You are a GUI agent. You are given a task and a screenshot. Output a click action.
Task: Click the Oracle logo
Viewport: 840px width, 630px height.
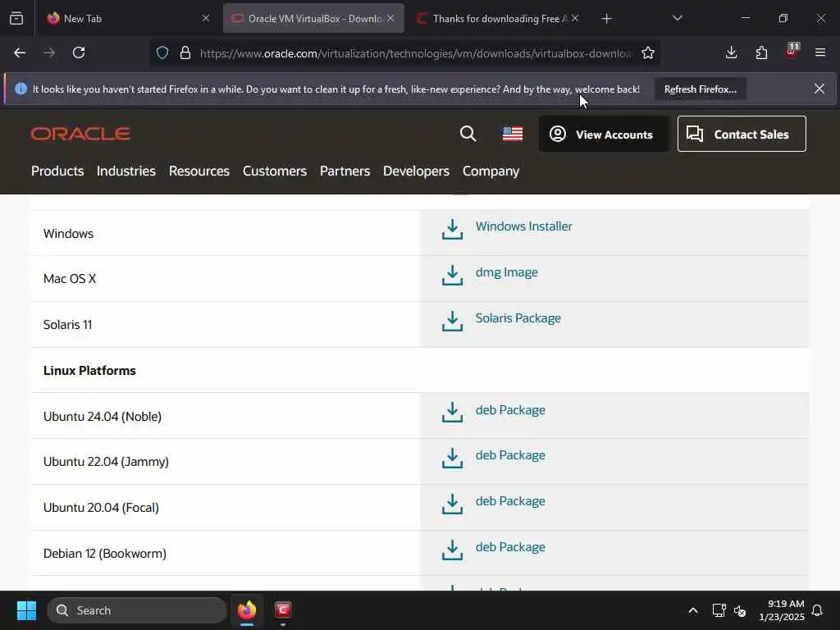pyautogui.click(x=80, y=134)
